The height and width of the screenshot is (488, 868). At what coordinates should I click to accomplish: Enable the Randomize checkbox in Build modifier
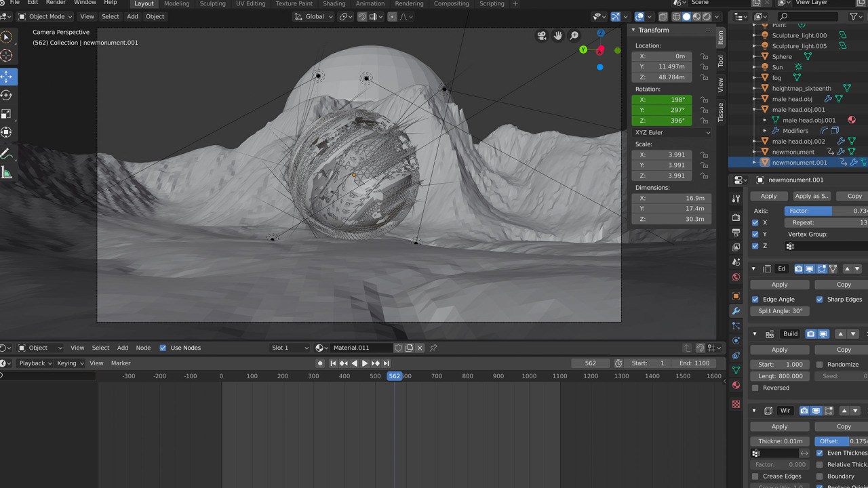pos(820,365)
